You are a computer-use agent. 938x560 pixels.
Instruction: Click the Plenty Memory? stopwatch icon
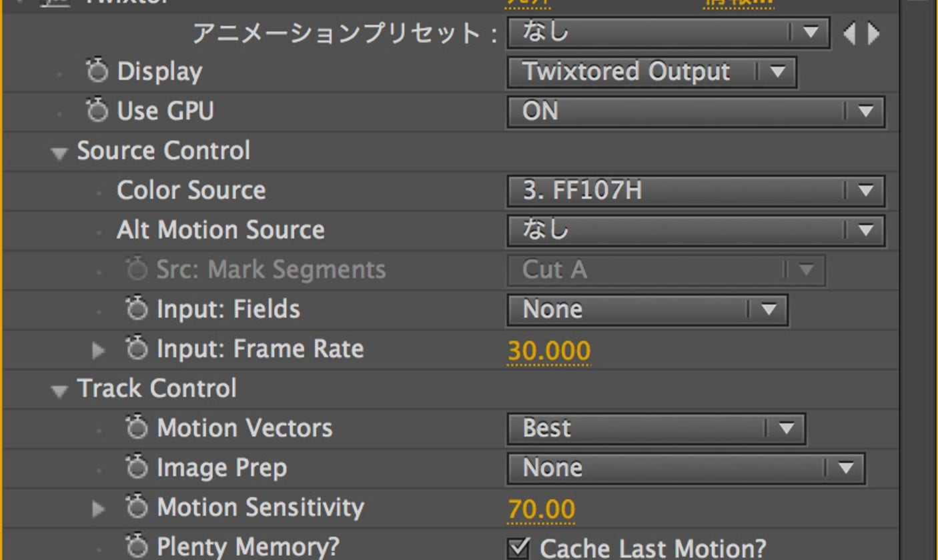pyautogui.click(x=137, y=547)
